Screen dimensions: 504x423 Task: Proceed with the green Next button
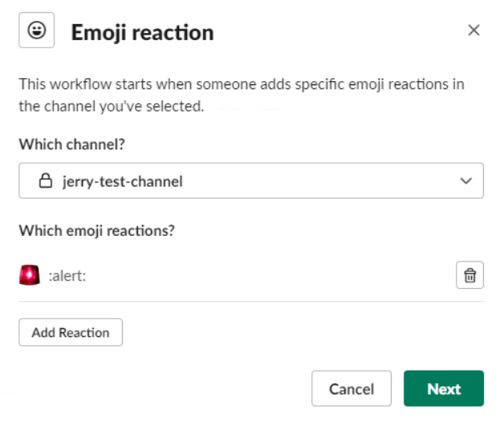pyautogui.click(x=444, y=388)
